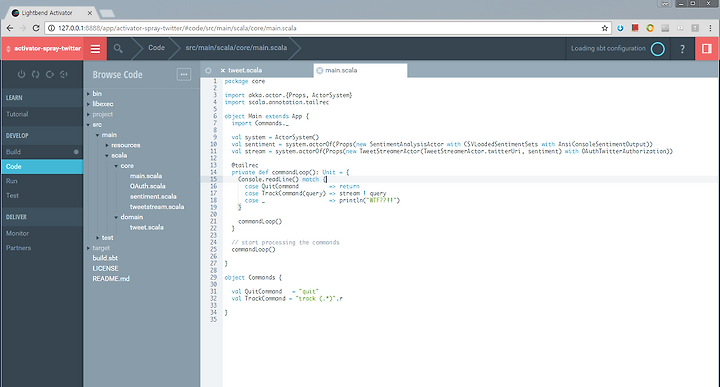Open sentiment.scala in file tree
This screenshot has height=387, width=720.
[153, 196]
